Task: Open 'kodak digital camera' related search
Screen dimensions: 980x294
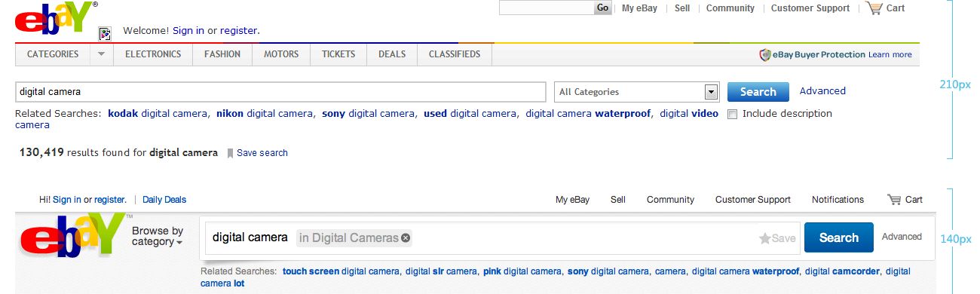Action: click(158, 114)
